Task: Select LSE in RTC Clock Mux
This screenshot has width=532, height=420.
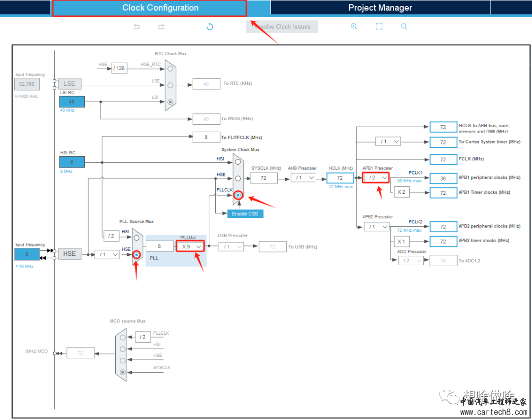Action: tap(170, 85)
